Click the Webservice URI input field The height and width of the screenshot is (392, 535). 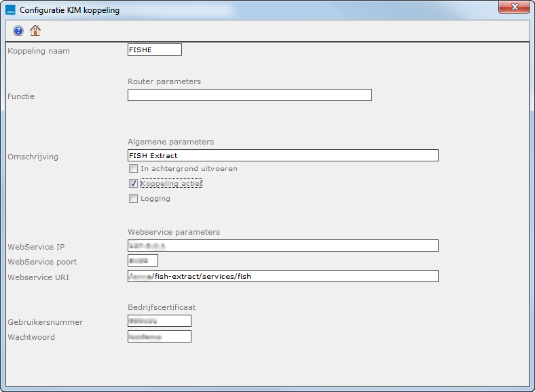[x=282, y=277]
